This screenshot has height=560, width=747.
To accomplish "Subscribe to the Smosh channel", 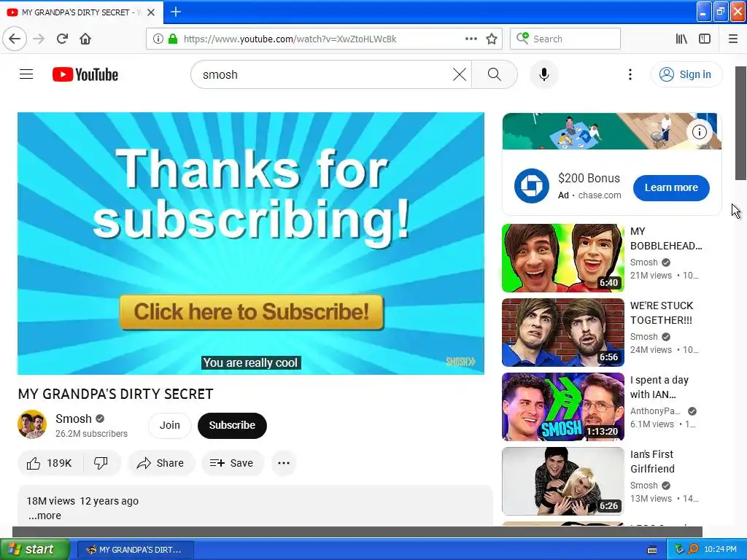I will coord(232,425).
